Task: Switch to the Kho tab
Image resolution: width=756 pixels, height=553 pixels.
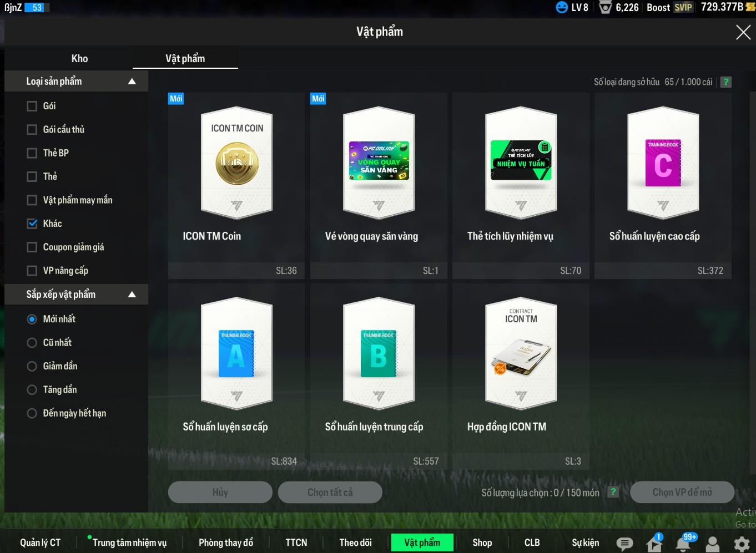Action: (x=79, y=58)
